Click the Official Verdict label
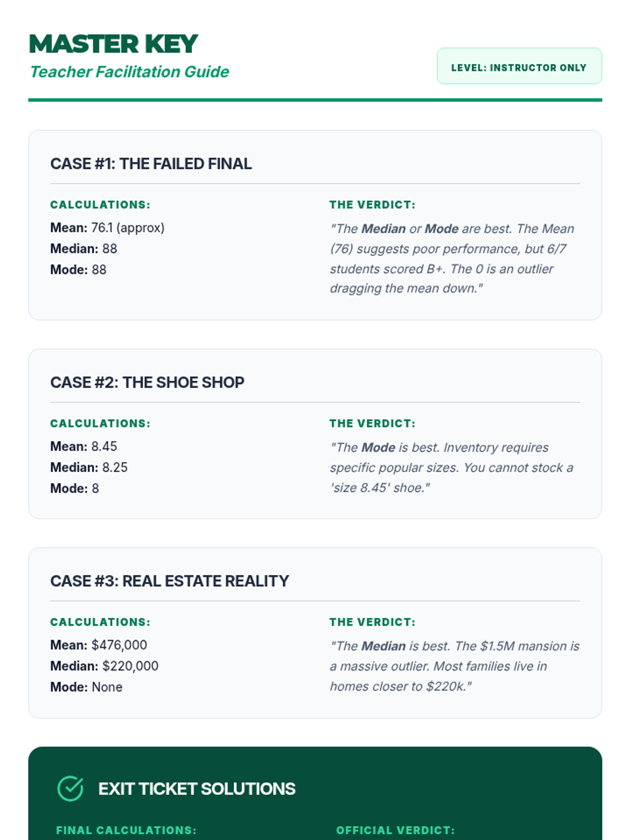Viewport: 630px width, 840px height. click(395, 830)
